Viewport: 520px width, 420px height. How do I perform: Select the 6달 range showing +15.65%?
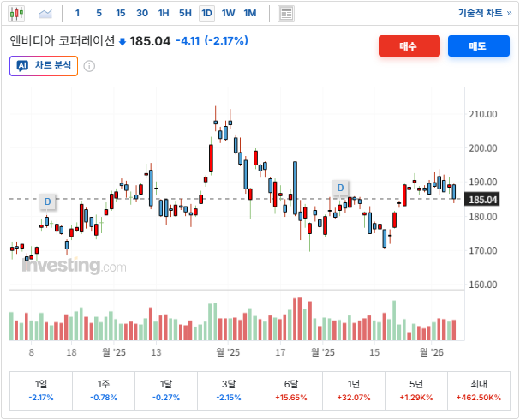(x=291, y=391)
